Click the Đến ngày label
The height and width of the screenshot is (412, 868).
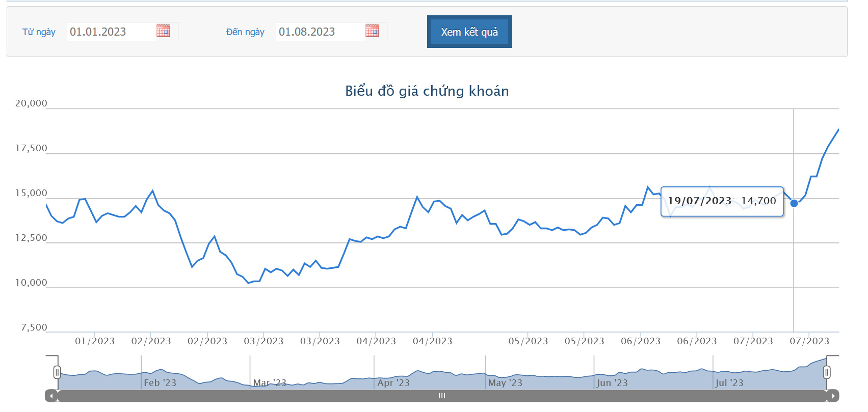(245, 32)
